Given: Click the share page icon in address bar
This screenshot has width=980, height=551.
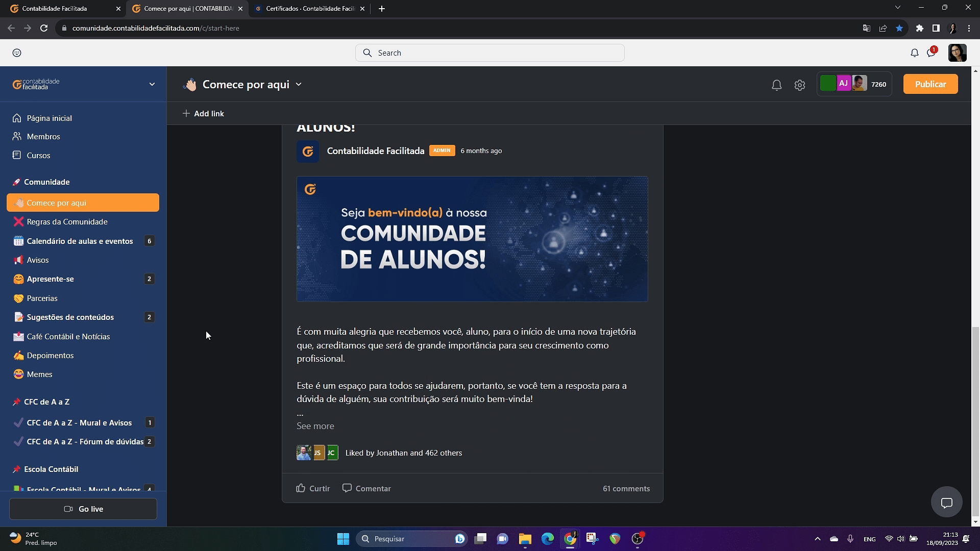Looking at the screenshot, I should [x=883, y=28].
